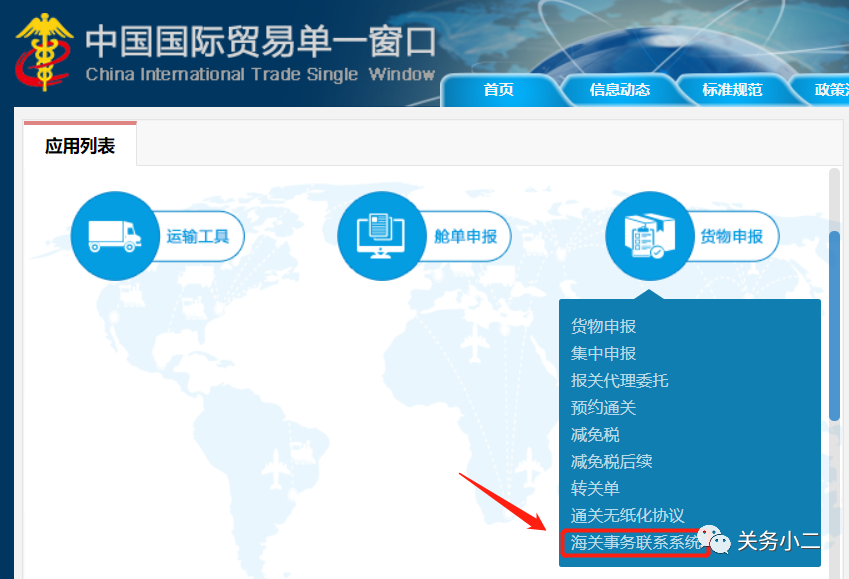
Task: Open the 运输工具 label button
Action: (x=198, y=237)
